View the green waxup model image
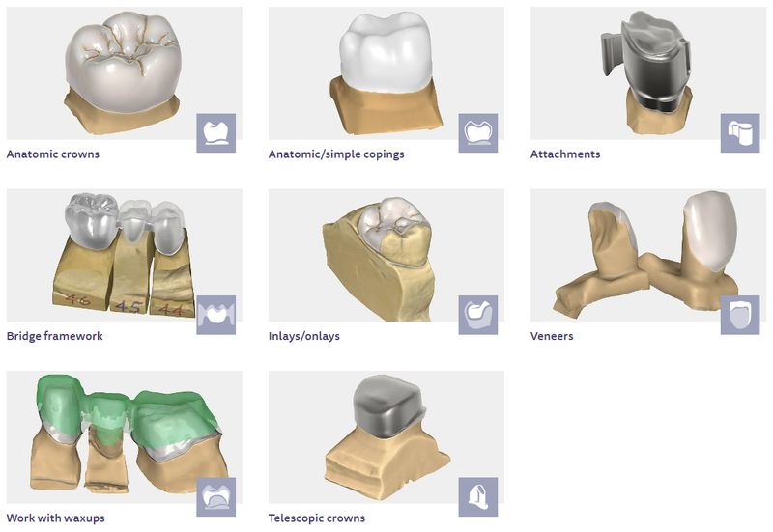Viewport: 773px width, 532px height. (125, 437)
